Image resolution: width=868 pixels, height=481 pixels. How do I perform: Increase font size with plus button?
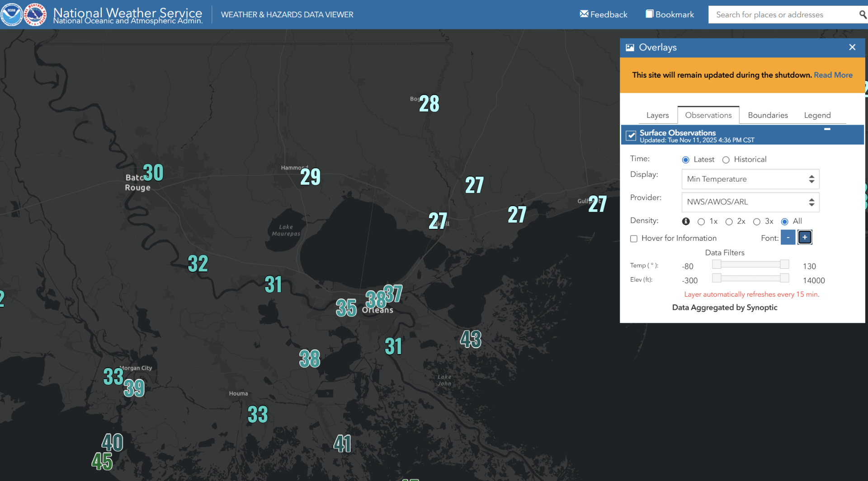pos(805,238)
